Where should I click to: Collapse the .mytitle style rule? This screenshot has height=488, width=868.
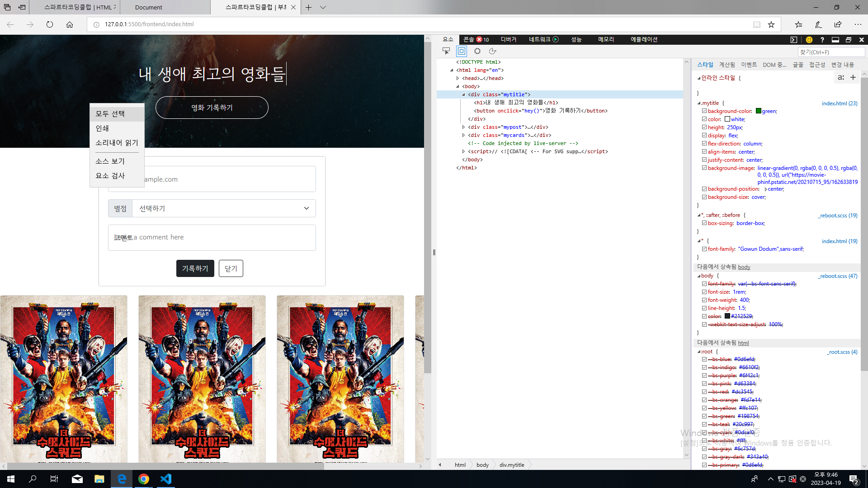(x=699, y=103)
